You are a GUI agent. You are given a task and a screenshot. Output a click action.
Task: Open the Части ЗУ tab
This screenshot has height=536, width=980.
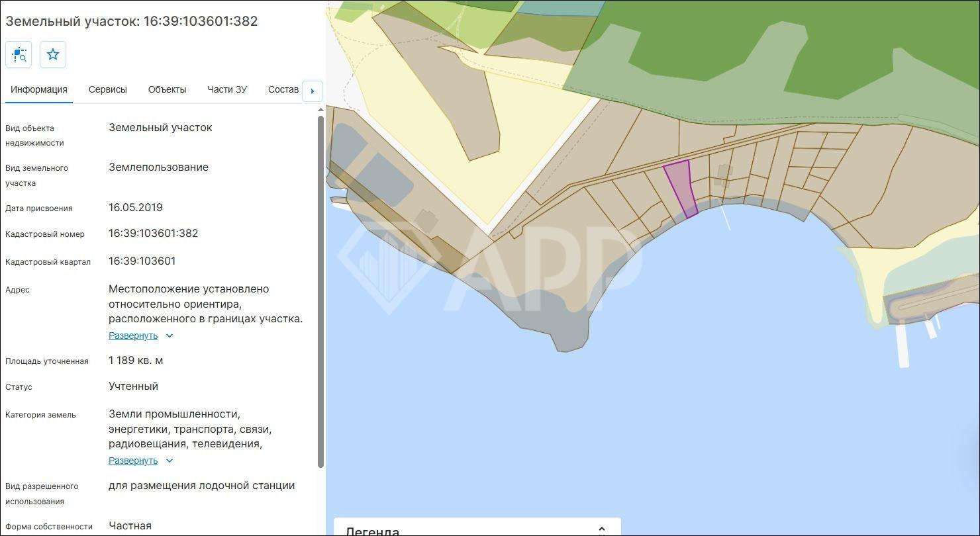227,89
